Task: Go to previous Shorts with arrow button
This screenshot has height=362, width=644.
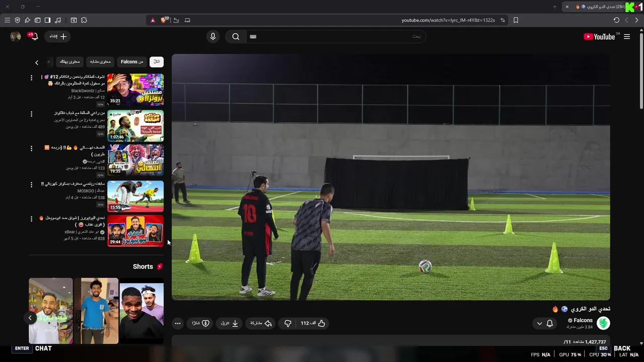Action: [30, 318]
